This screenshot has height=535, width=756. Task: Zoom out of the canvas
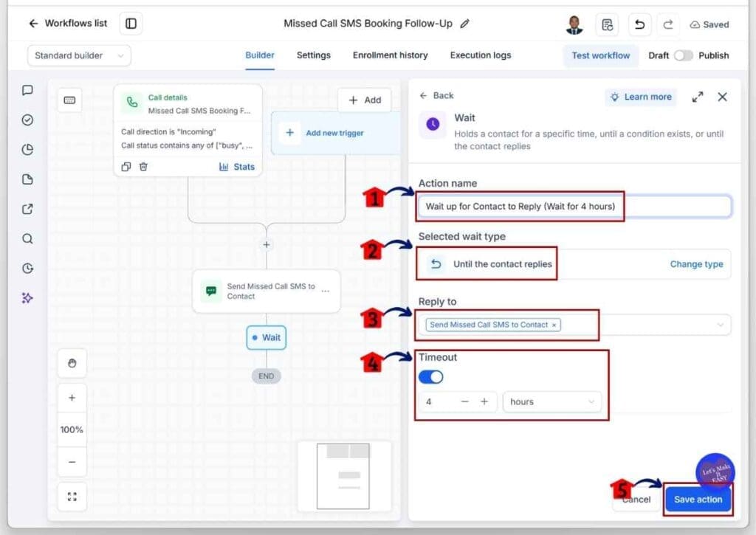72,462
